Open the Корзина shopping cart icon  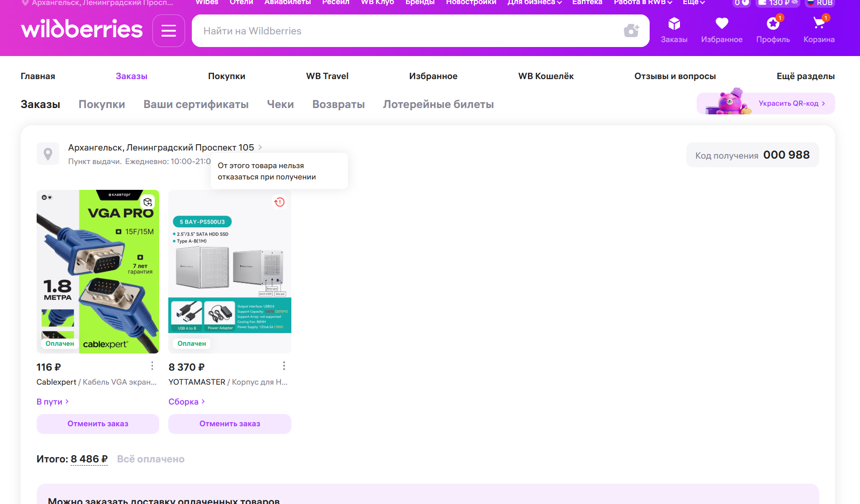(819, 30)
